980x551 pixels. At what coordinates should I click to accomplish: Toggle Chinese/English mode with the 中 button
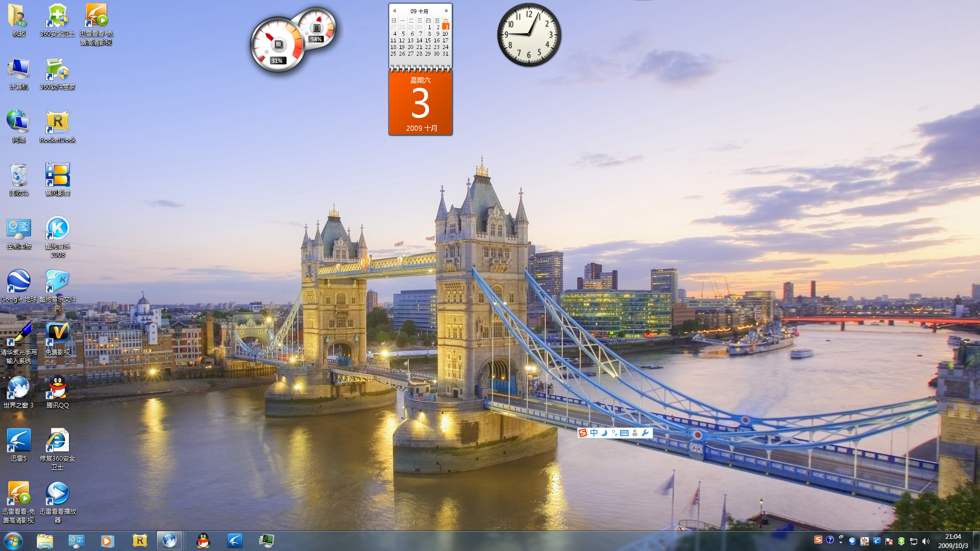(593, 433)
